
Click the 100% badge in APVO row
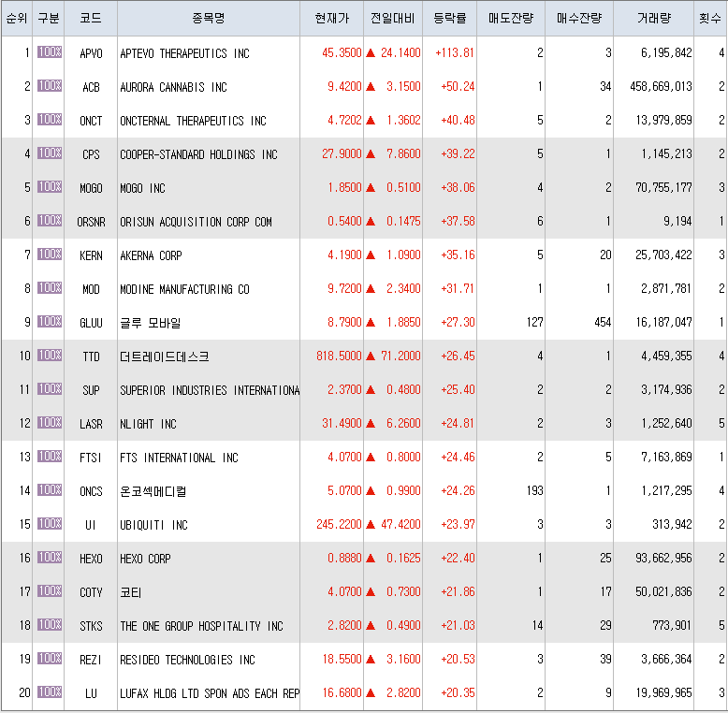click(50, 51)
